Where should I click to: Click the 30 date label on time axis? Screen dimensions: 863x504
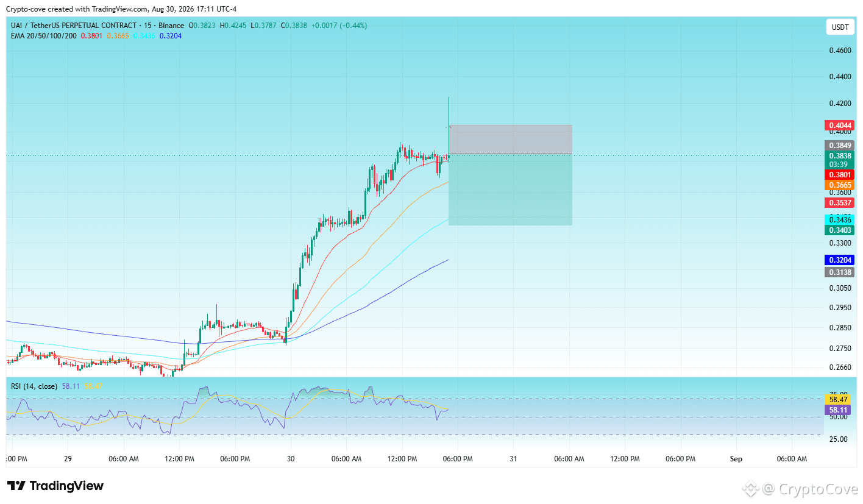coord(290,459)
